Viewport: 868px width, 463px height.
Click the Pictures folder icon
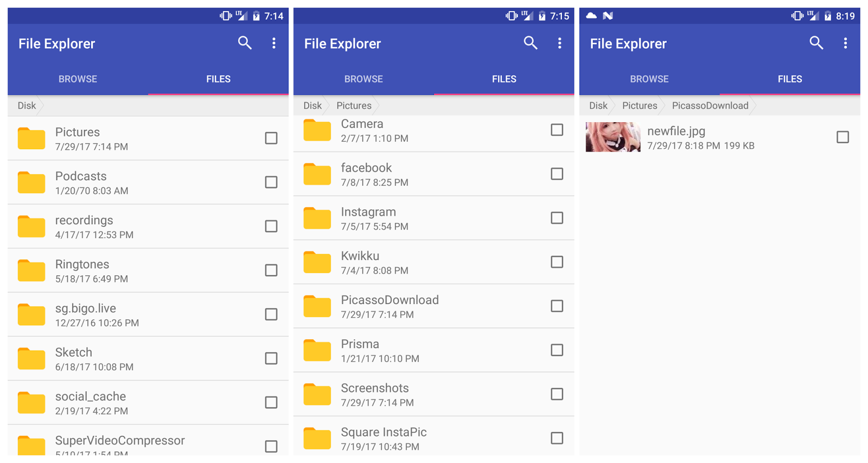[31, 138]
